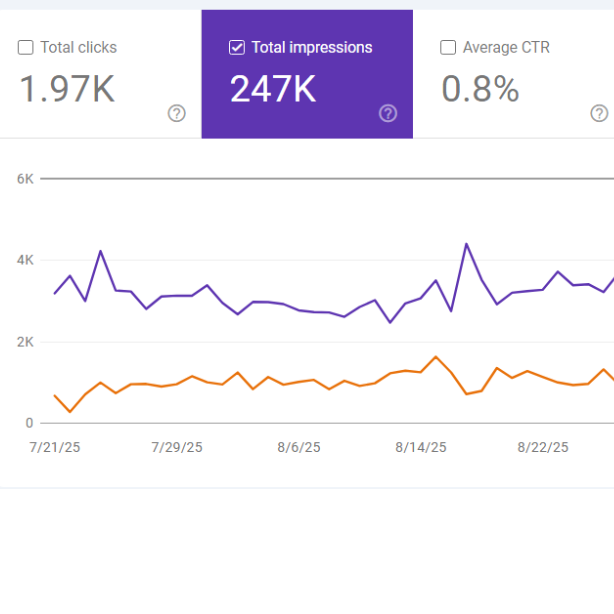
Task: Select the Average CTR label text
Action: pyautogui.click(x=506, y=47)
